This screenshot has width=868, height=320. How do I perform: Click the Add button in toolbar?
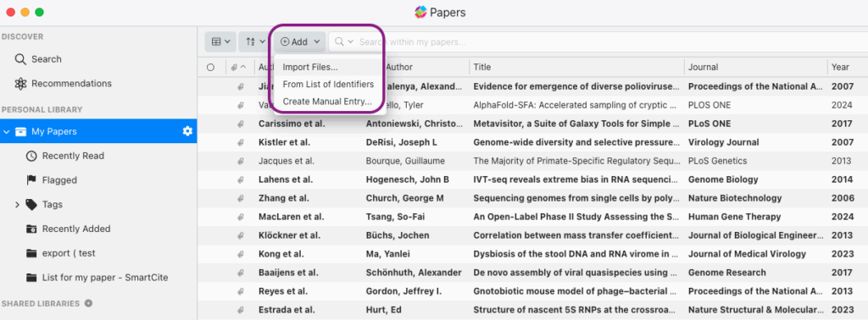(x=299, y=41)
